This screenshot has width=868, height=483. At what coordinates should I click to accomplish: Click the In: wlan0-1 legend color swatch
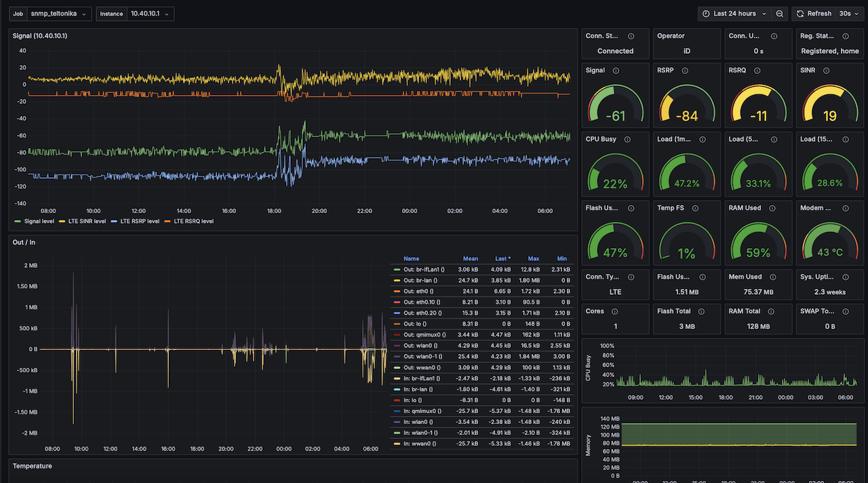[397, 433]
